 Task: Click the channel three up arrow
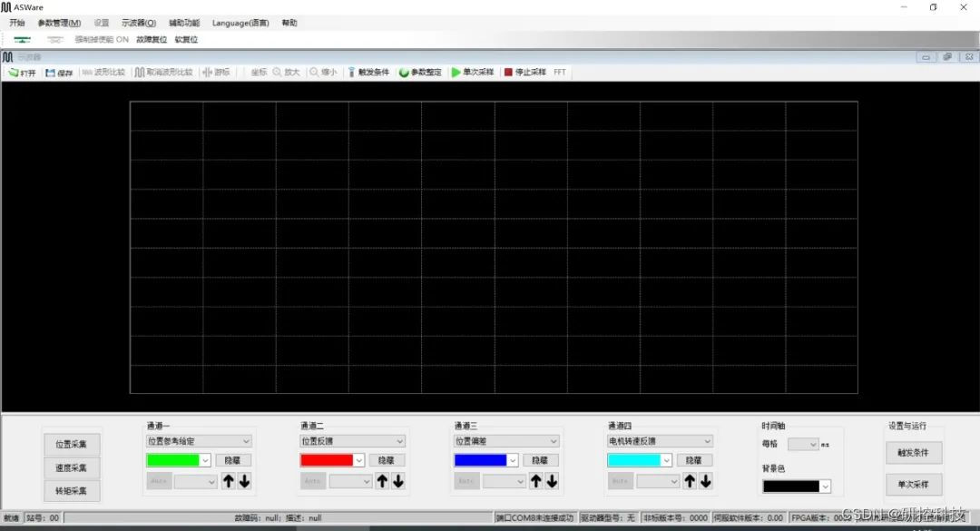point(536,481)
